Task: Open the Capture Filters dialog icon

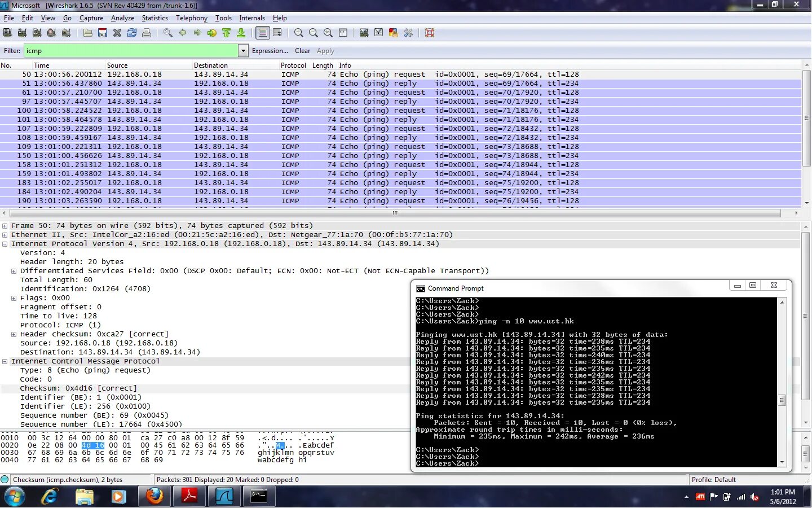Action: point(364,33)
